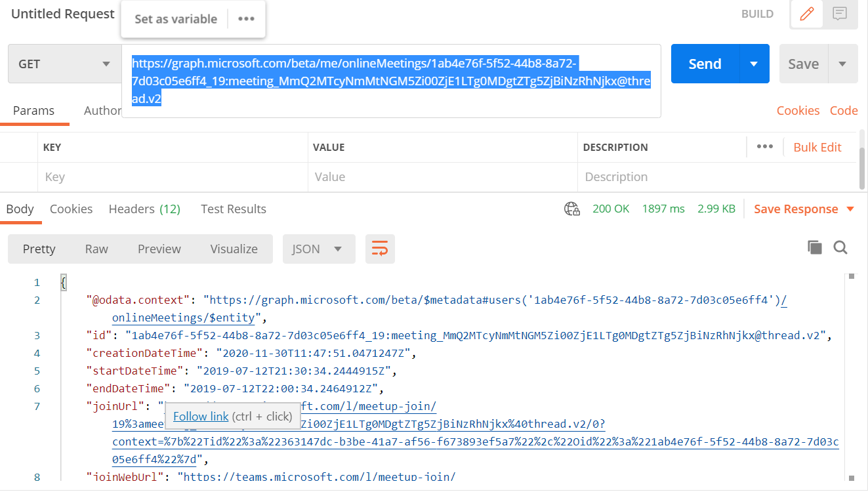Click the pencil edit icon top right
Screen dimensions: 868x492
coord(806,14)
